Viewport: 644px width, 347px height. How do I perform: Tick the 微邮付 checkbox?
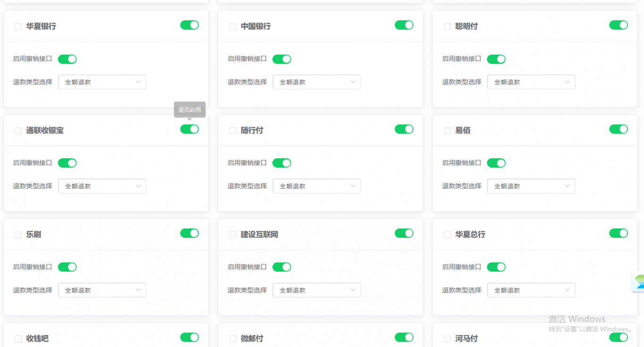233,339
